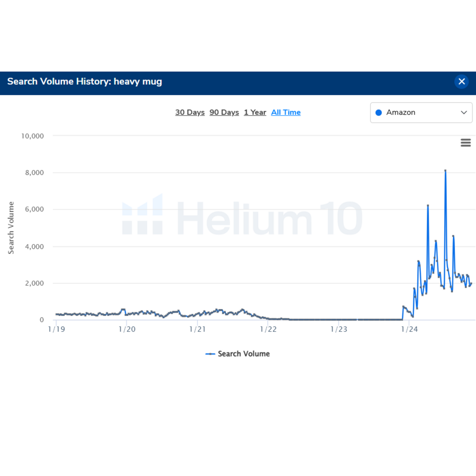Viewport: 476px width, 476px height.
Task: Open the Amazon marketplace dropdown
Action: pyautogui.click(x=421, y=113)
